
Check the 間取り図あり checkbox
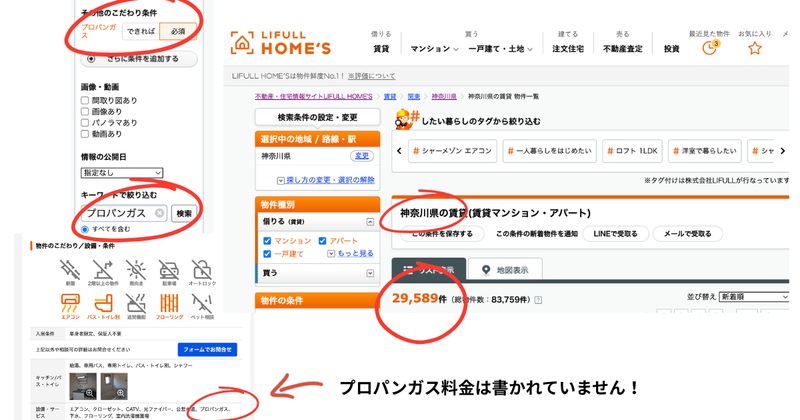pyautogui.click(x=85, y=101)
